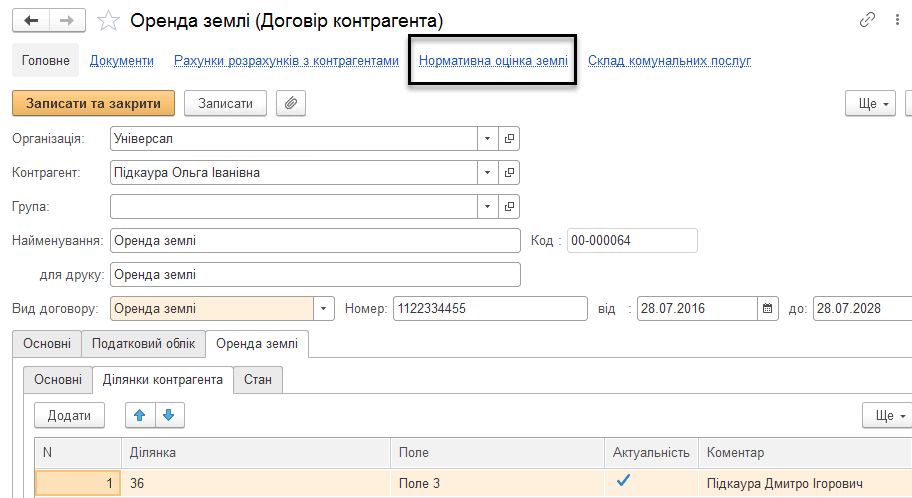Click the Коментар column header
Screen dimensions: 912x498
point(806,453)
